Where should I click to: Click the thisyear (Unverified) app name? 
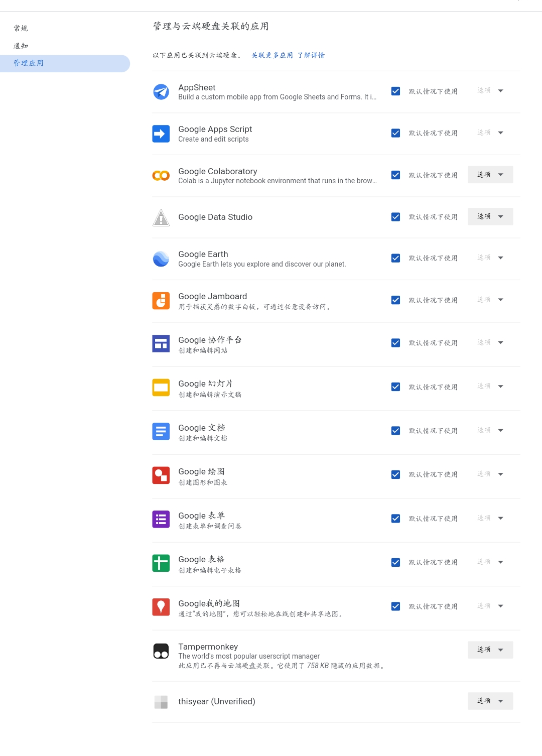217,701
